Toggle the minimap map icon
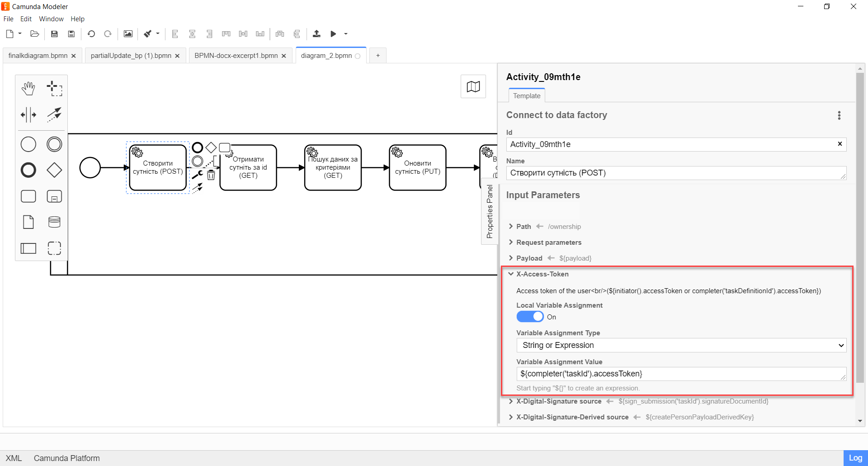 [473, 86]
